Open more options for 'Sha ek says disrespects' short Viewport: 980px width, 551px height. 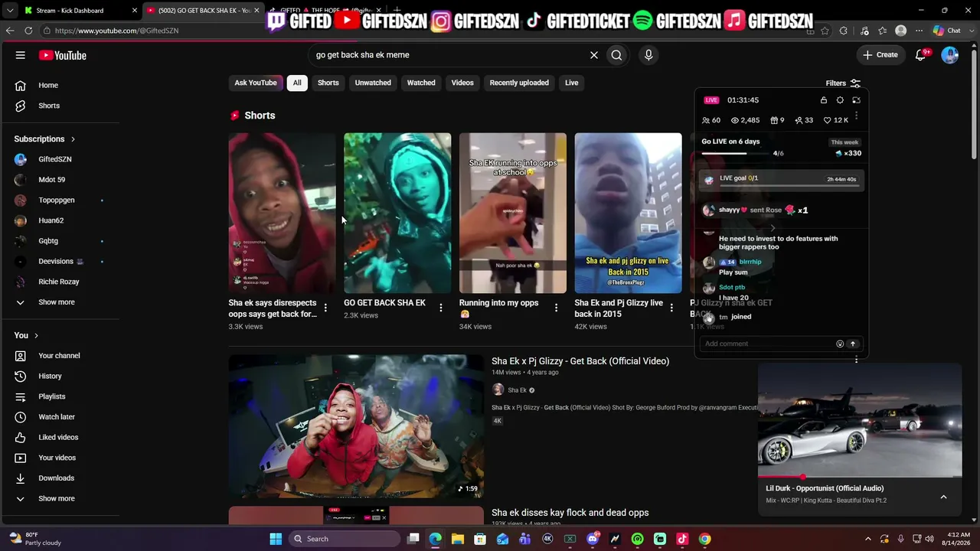click(325, 308)
